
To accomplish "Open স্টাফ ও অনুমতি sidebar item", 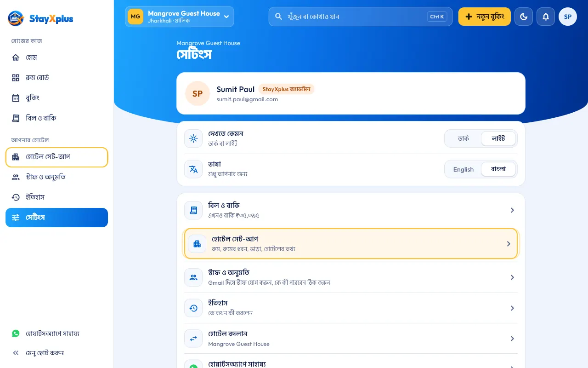I will (x=57, y=177).
